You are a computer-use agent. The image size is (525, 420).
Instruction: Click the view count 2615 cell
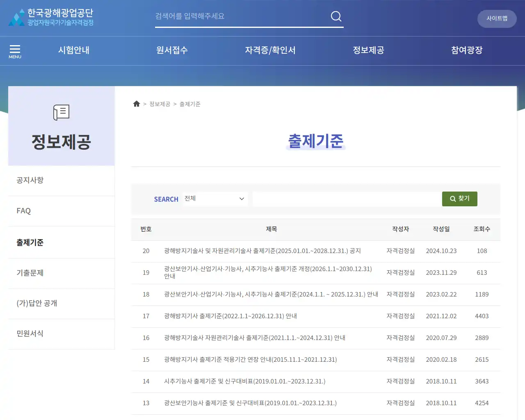482,360
